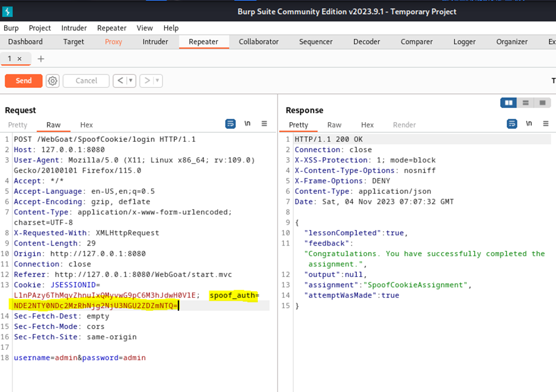Image resolution: width=556 pixels, height=392 pixels.
Task: Click the Send request settings gear icon
Action: coord(52,81)
